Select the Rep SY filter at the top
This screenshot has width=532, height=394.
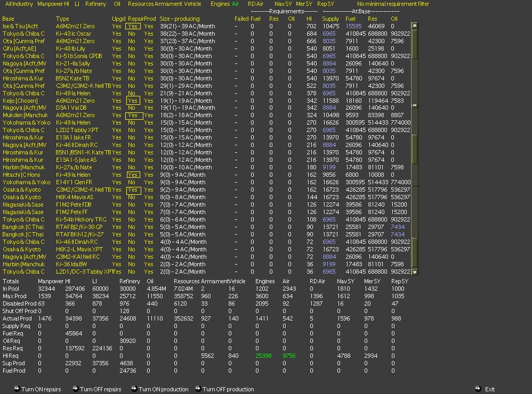pos(325,4)
